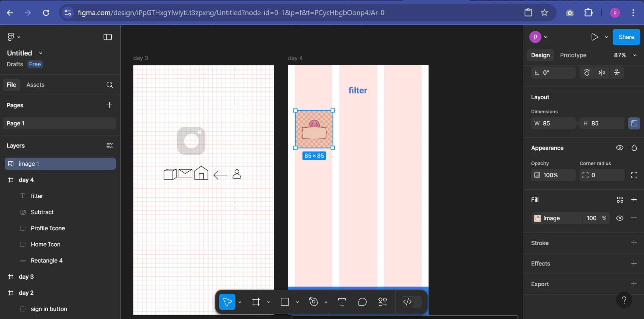The height and width of the screenshot is (319, 644).
Task: Click the Corner radius field
Action: pos(602,175)
